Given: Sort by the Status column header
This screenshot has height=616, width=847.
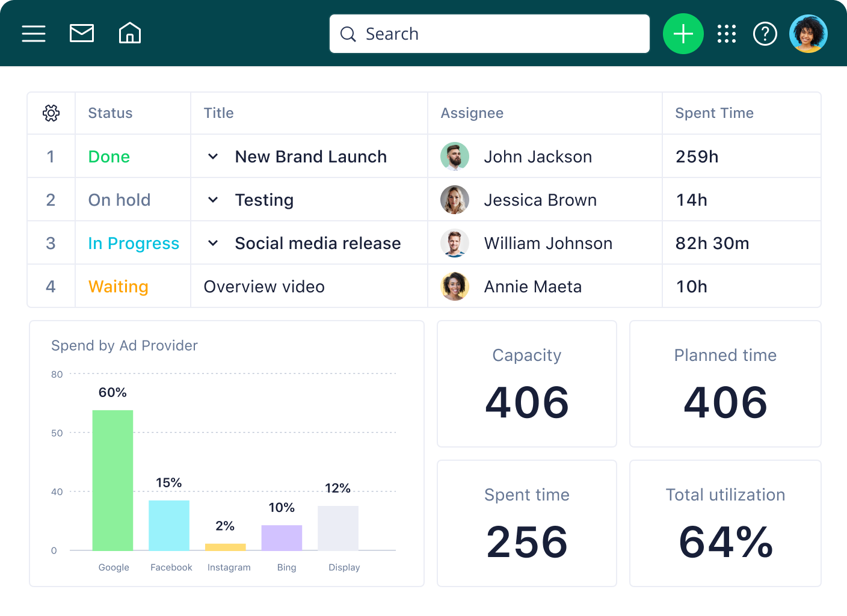Looking at the screenshot, I should (x=110, y=113).
